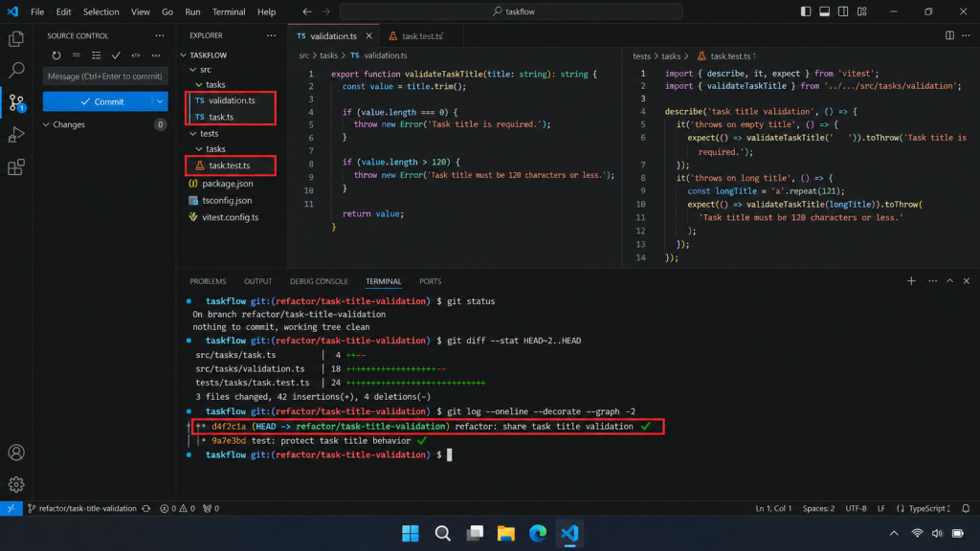
Task: Add a new terminal with plus icon
Action: pyautogui.click(x=911, y=281)
